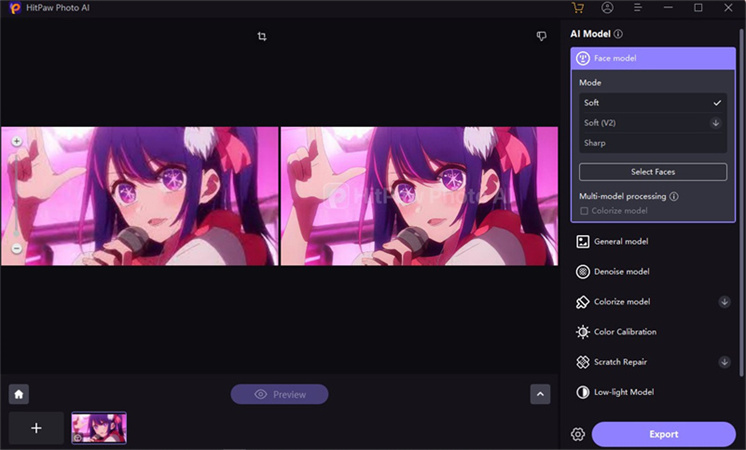Click the zoom in plus icon
Viewport: 746px width, 450px height.
click(x=17, y=142)
